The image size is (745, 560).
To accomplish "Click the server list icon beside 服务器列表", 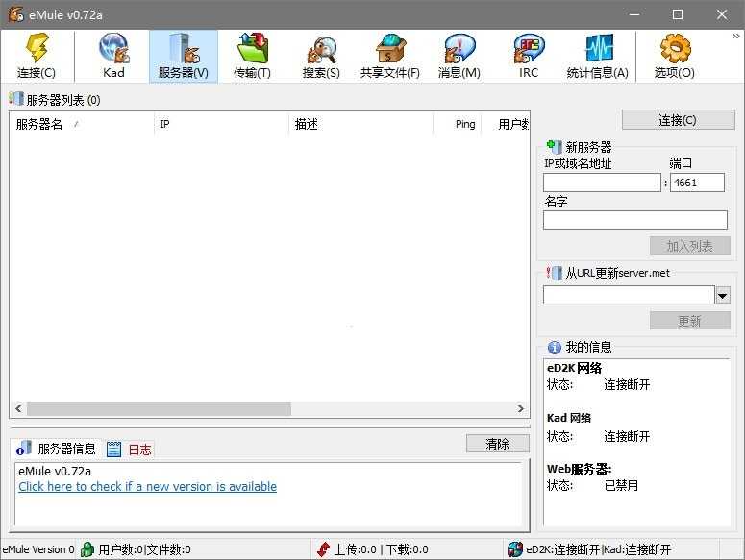I will pyautogui.click(x=16, y=99).
